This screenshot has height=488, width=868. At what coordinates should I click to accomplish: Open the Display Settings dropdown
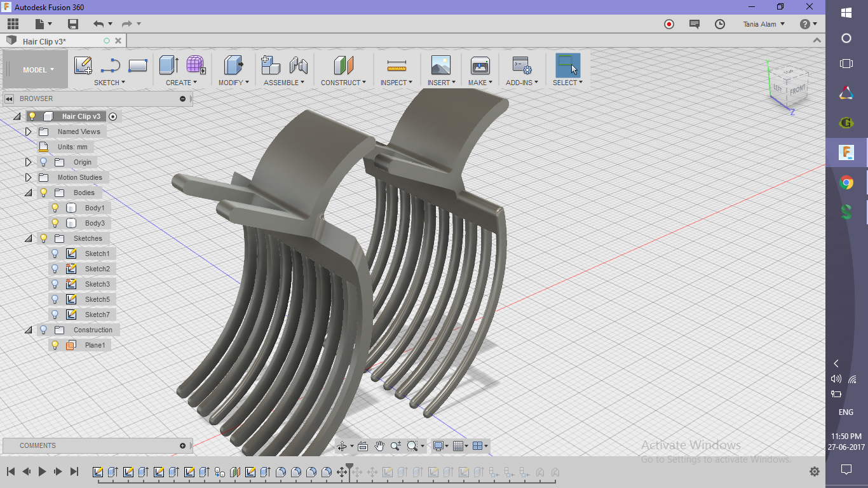tap(440, 446)
